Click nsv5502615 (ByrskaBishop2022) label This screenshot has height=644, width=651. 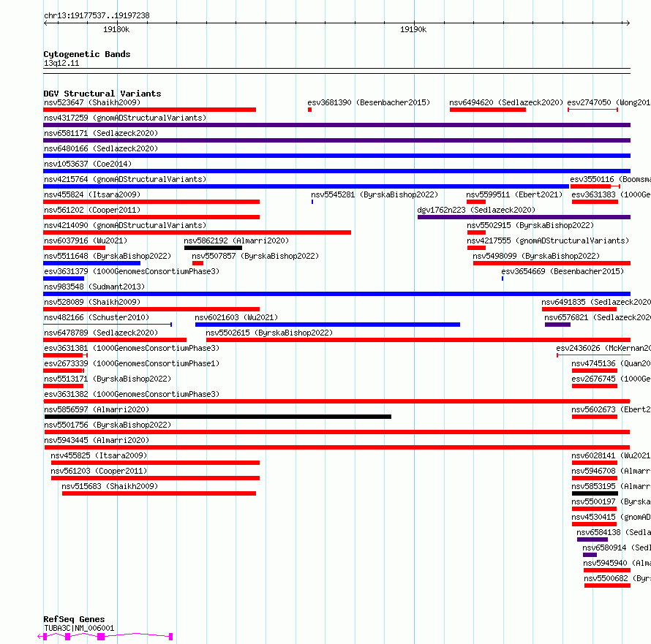coord(269,333)
